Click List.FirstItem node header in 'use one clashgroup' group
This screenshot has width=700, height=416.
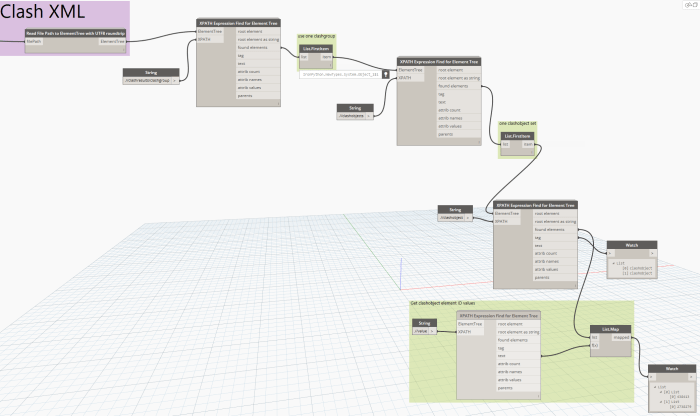pyautogui.click(x=315, y=48)
